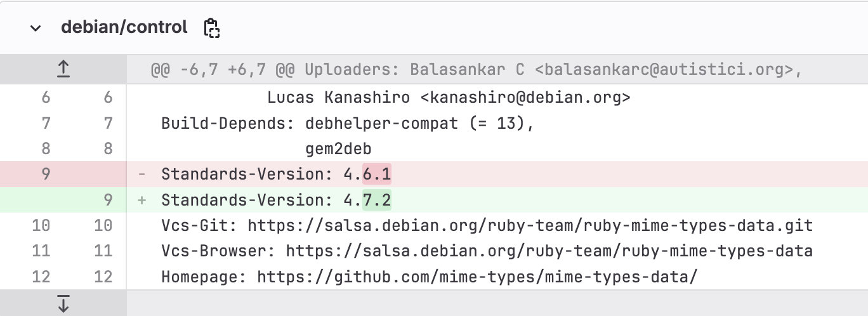The width and height of the screenshot is (868, 316).
Task: Collapse the debian/control file diff
Action: click(36, 28)
